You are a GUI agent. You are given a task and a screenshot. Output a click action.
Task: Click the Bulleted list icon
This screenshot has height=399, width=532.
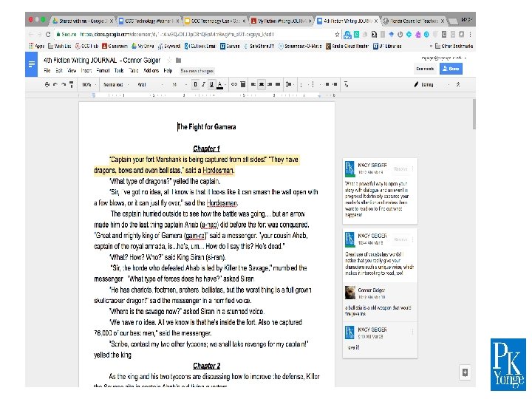click(x=313, y=84)
